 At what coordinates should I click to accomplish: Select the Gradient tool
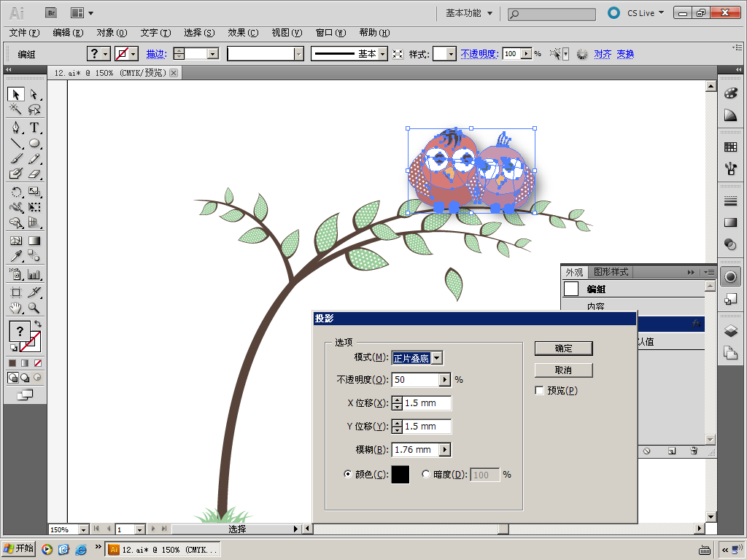34,241
